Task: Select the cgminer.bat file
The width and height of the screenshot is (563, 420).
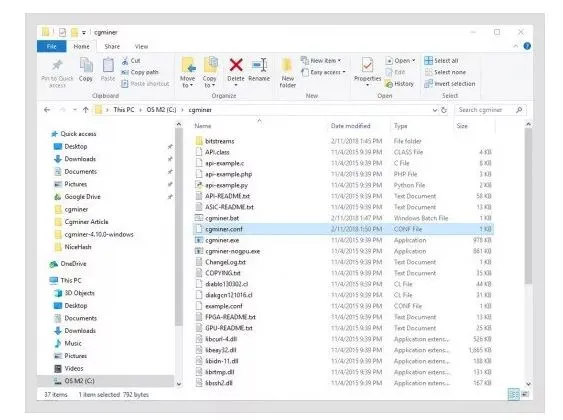Action: (x=222, y=218)
